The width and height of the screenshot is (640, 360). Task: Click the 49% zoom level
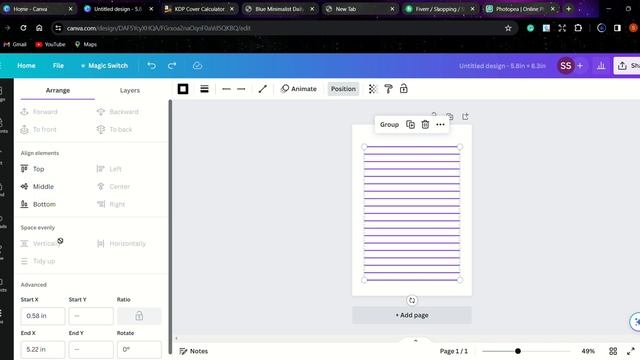[588, 351]
